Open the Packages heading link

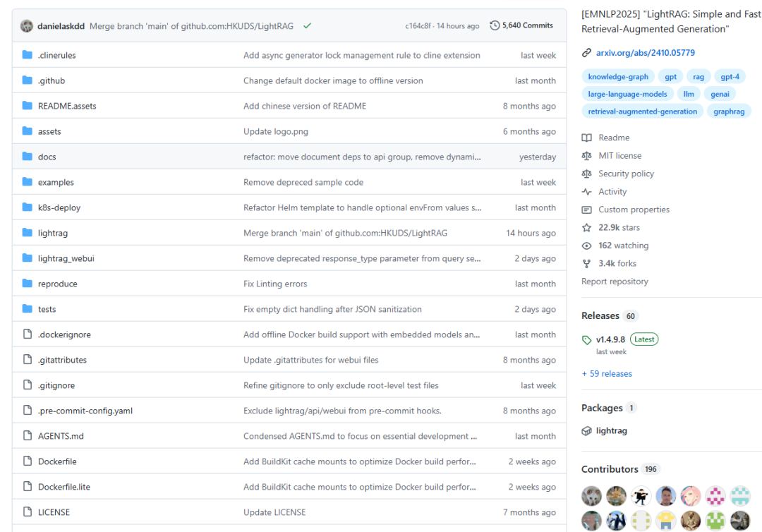pos(602,408)
